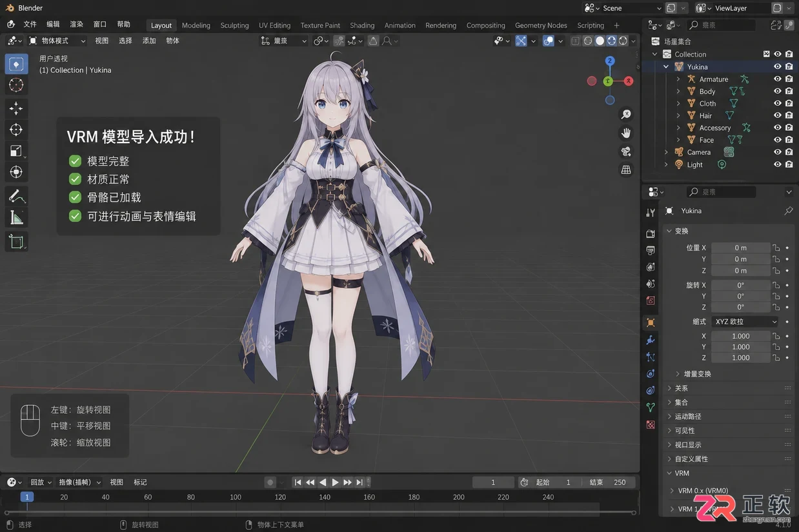Open the Object Constraints properties tab
799x532 pixels.
point(651,390)
